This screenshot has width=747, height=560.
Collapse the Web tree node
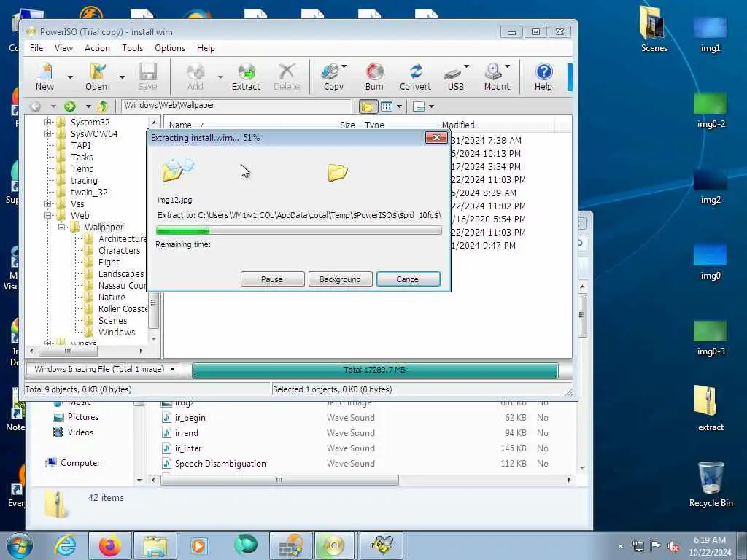pyautogui.click(x=47, y=215)
